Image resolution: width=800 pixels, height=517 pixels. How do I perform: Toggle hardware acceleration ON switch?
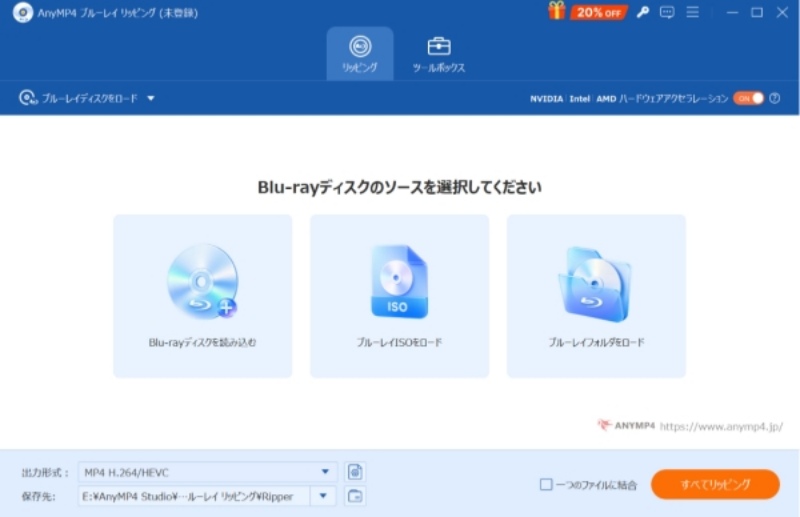(748, 98)
